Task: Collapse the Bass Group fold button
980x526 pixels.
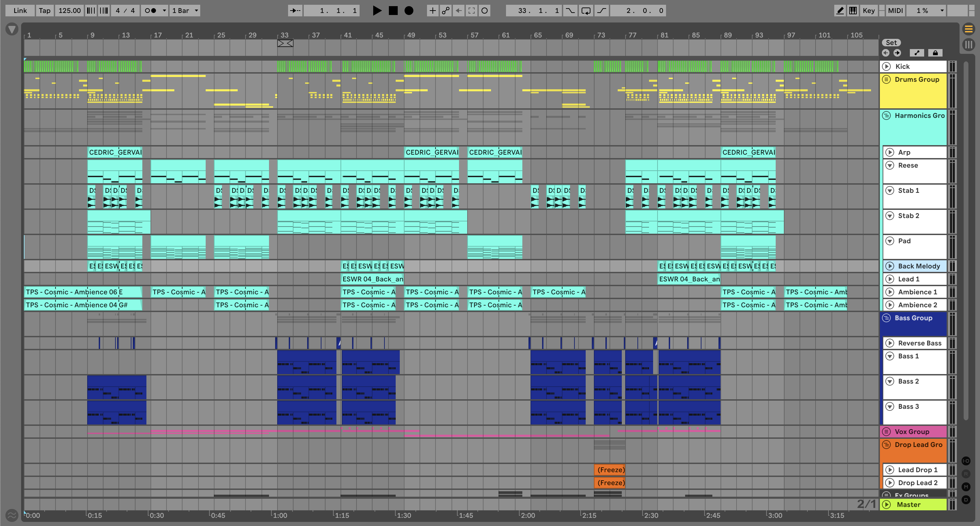Action: [x=886, y=318]
